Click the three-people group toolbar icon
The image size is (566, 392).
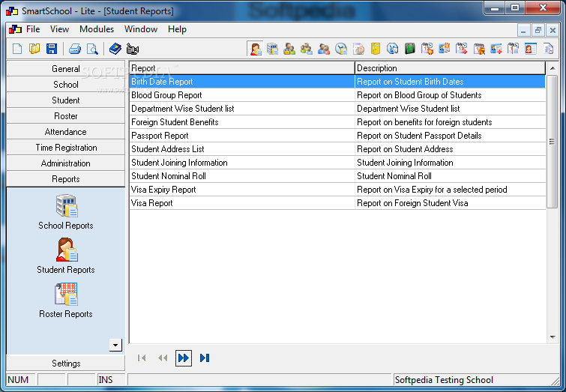pos(307,49)
